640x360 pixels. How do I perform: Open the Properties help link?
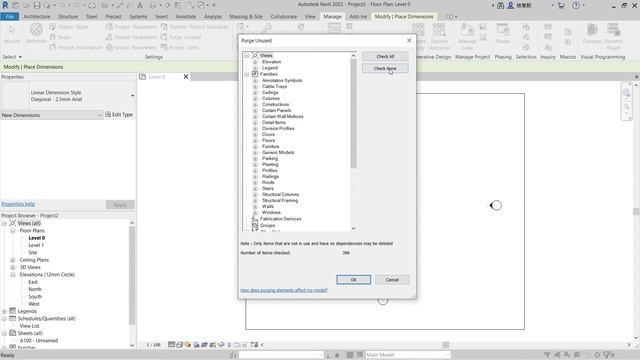pos(18,204)
